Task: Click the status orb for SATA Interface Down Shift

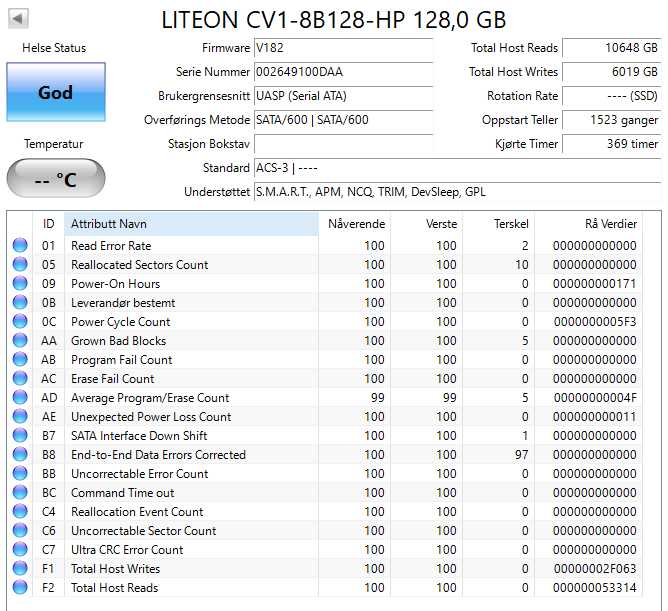Action: (20, 435)
